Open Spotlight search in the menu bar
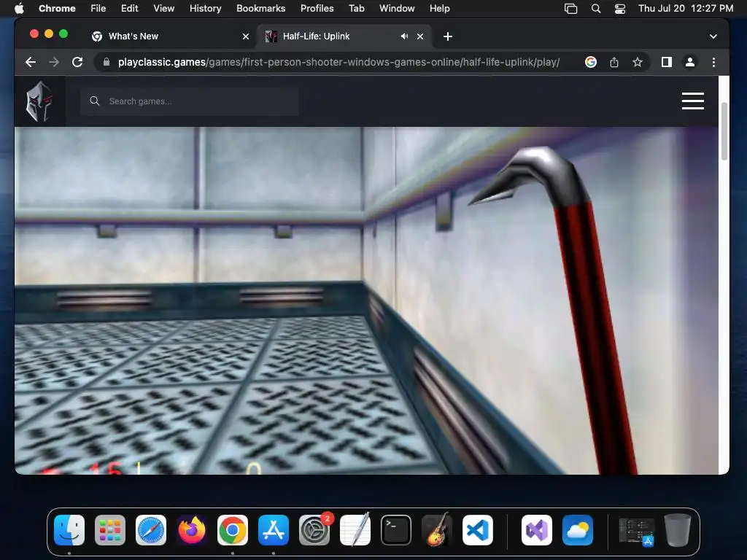This screenshot has height=560, width=747. click(596, 9)
